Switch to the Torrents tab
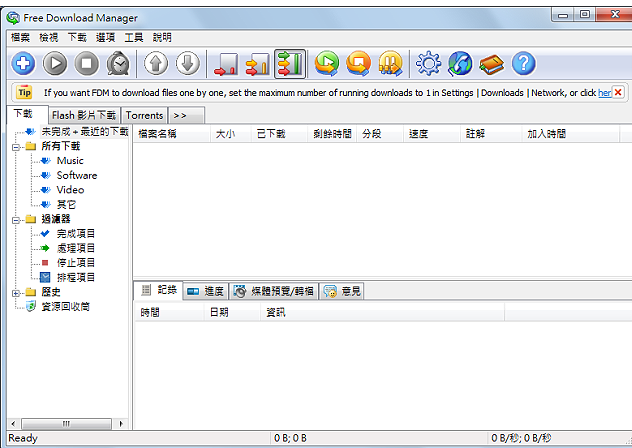The height and width of the screenshot is (448, 632). [144, 115]
